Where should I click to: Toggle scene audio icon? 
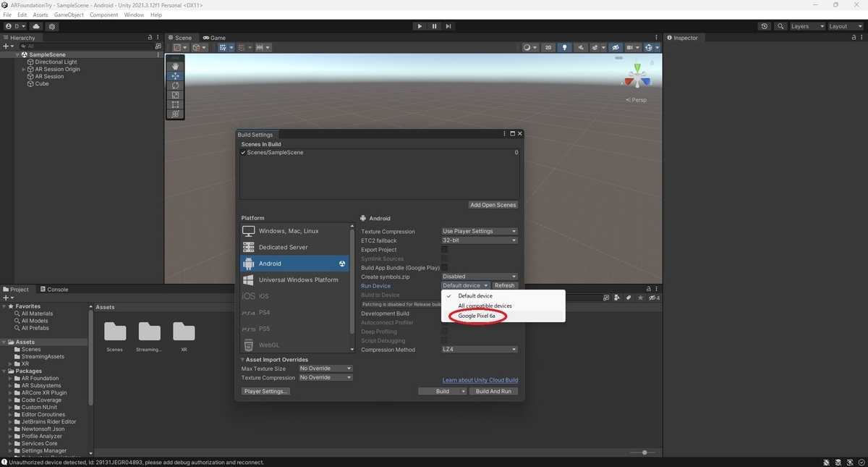click(x=581, y=48)
